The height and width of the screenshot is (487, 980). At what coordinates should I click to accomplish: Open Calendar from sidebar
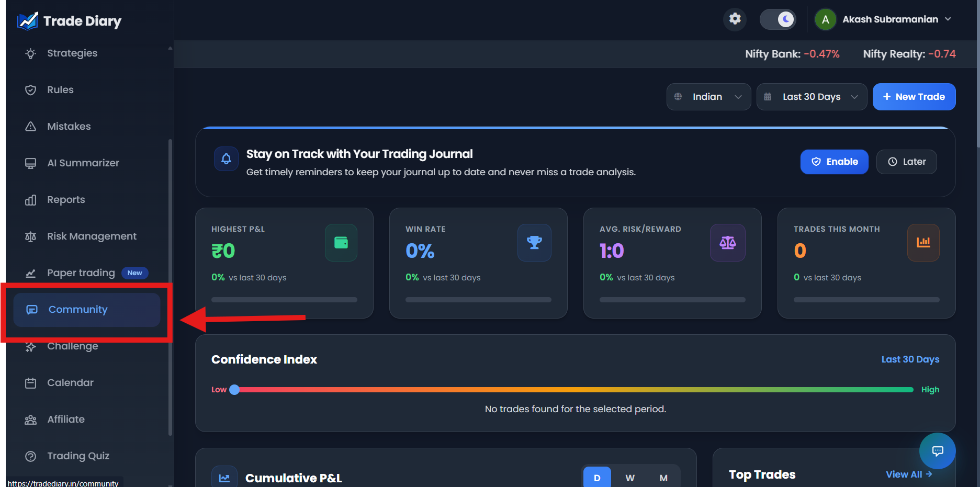click(70, 383)
